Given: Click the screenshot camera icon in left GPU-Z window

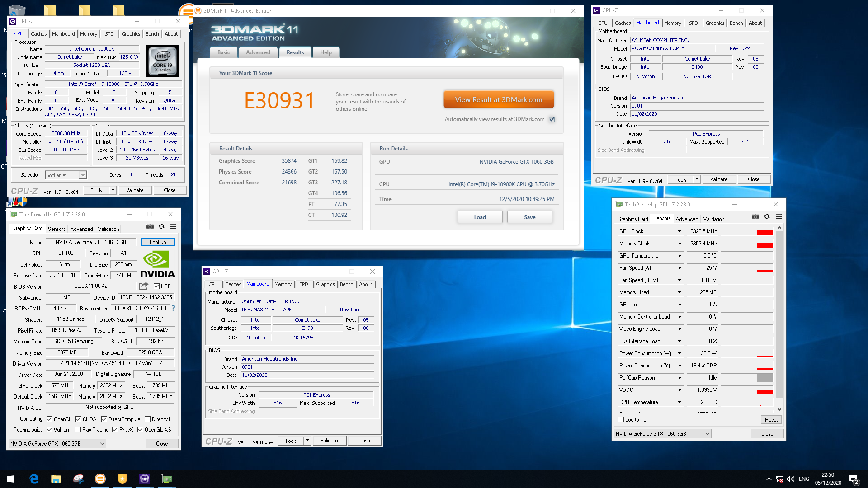Looking at the screenshot, I should click(150, 227).
